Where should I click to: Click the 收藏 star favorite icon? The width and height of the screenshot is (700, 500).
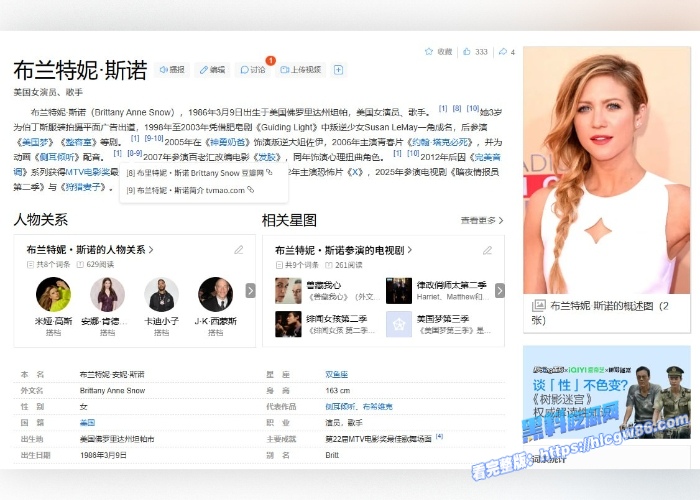click(429, 51)
